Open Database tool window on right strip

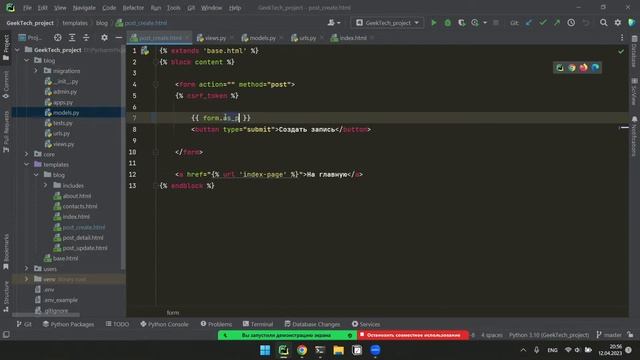(634, 52)
